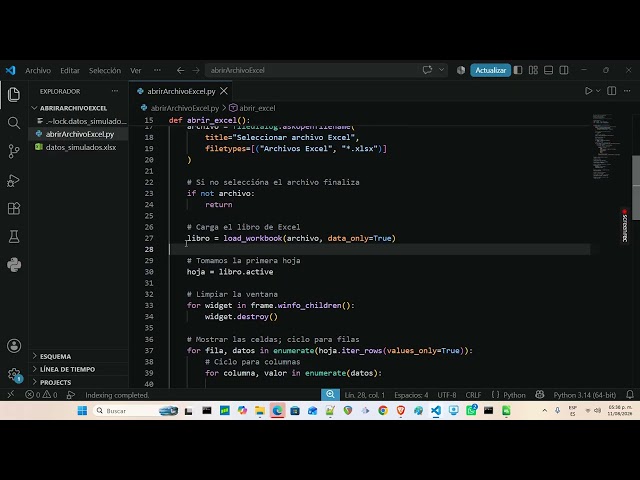
Task: Open the dropdown beside the run button
Action: click(598, 91)
